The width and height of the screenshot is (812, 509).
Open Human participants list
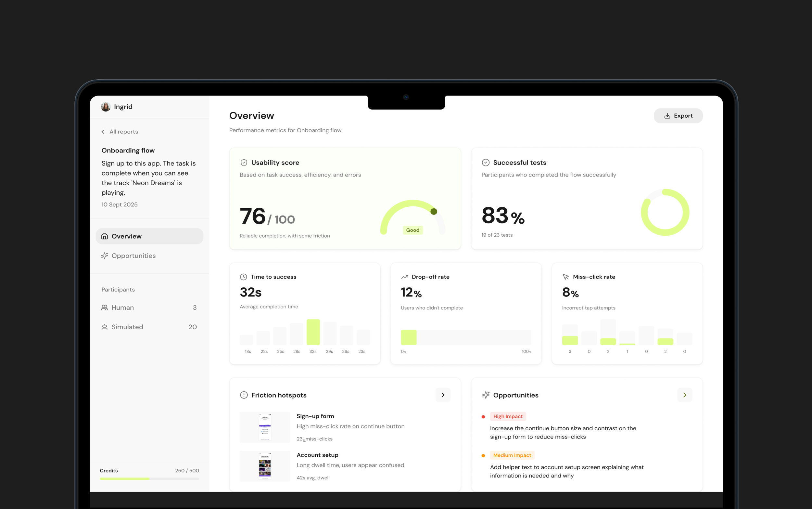pyautogui.click(x=122, y=308)
